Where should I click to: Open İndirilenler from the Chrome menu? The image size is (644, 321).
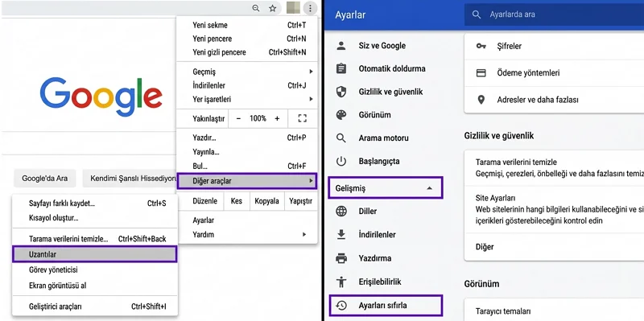click(x=247, y=85)
